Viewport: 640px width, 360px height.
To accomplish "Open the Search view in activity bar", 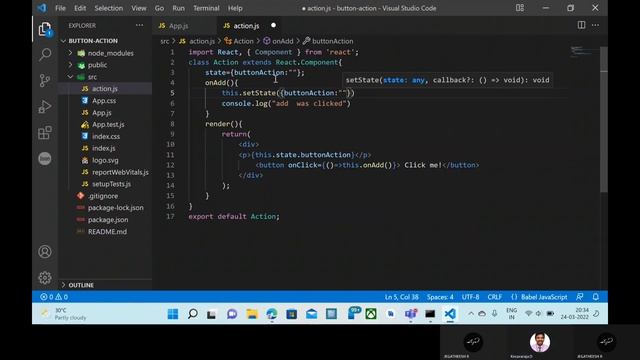I will click(45, 54).
